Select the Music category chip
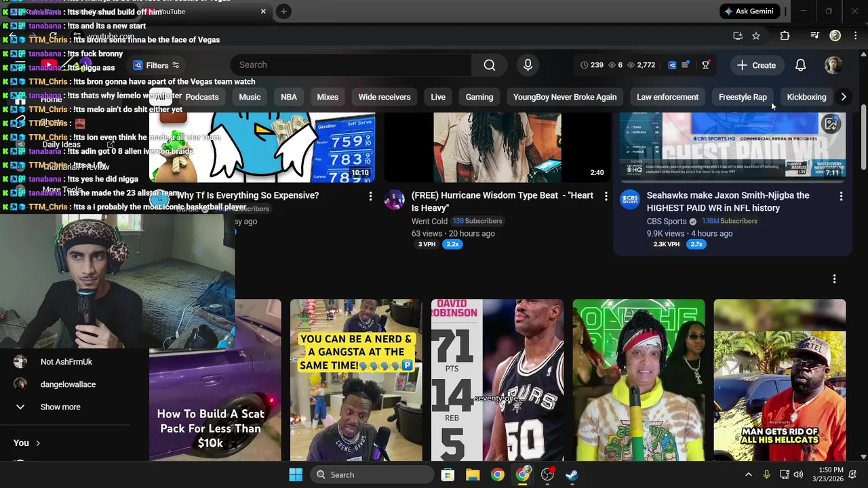The height and width of the screenshot is (488, 868). [250, 97]
